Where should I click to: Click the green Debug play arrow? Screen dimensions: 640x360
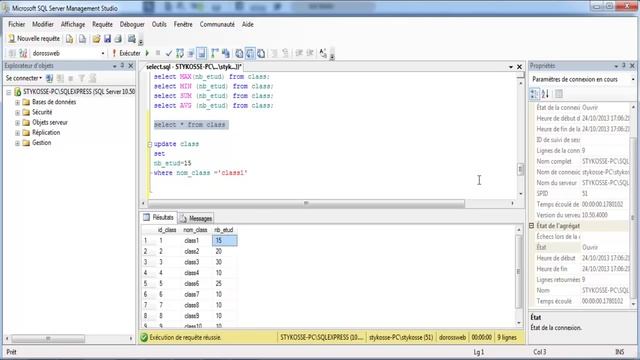coord(147,53)
